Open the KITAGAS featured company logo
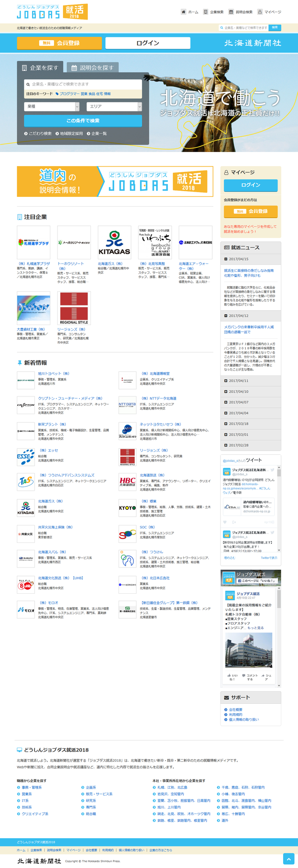 click(x=114, y=243)
